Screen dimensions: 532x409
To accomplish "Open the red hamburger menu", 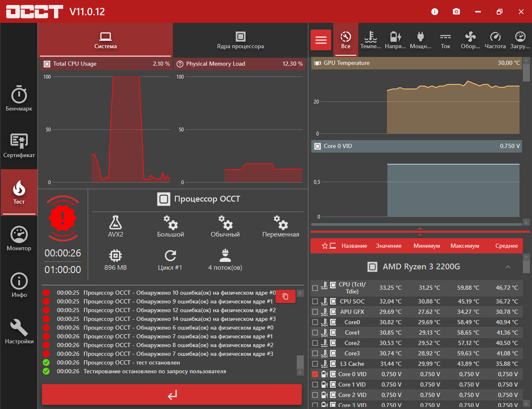I will click(x=321, y=40).
